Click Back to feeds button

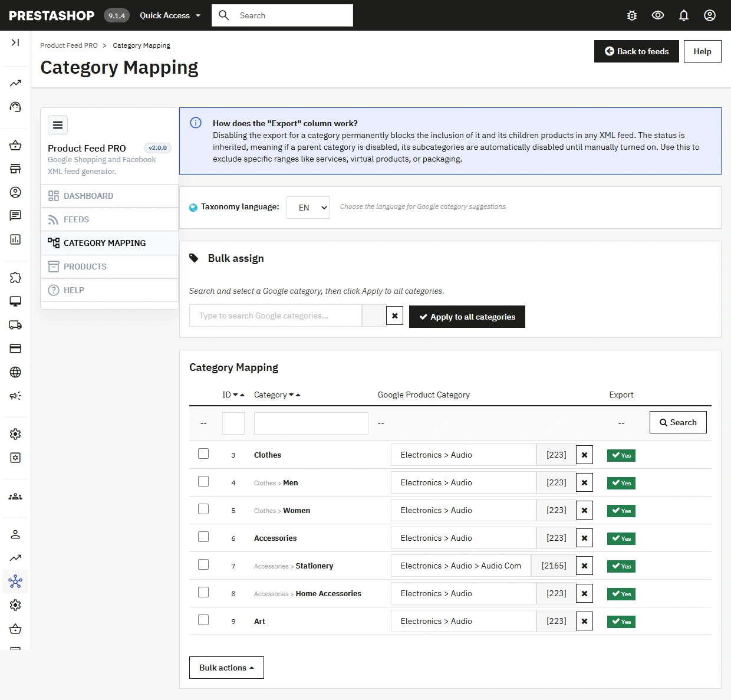tap(637, 51)
